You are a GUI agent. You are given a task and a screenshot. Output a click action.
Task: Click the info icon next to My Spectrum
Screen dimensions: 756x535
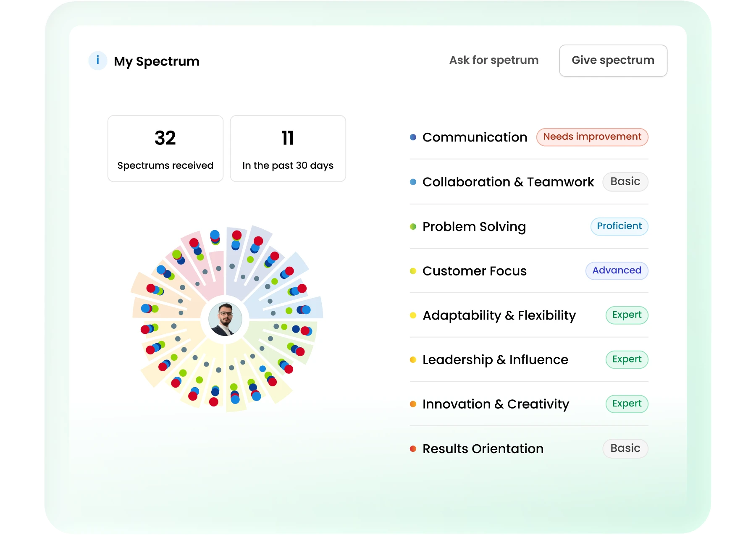[97, 60]
